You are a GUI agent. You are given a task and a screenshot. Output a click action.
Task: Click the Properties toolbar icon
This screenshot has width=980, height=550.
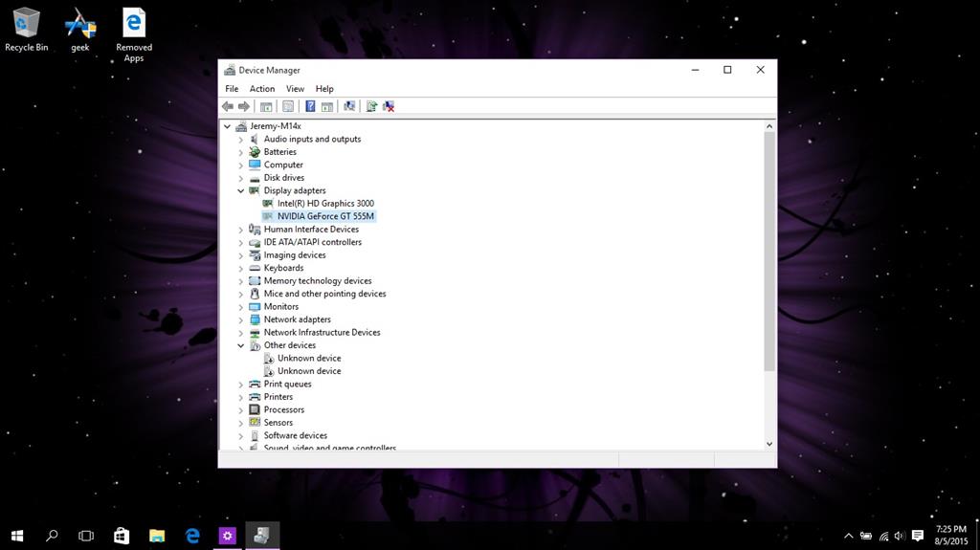(x=288, y=107)
